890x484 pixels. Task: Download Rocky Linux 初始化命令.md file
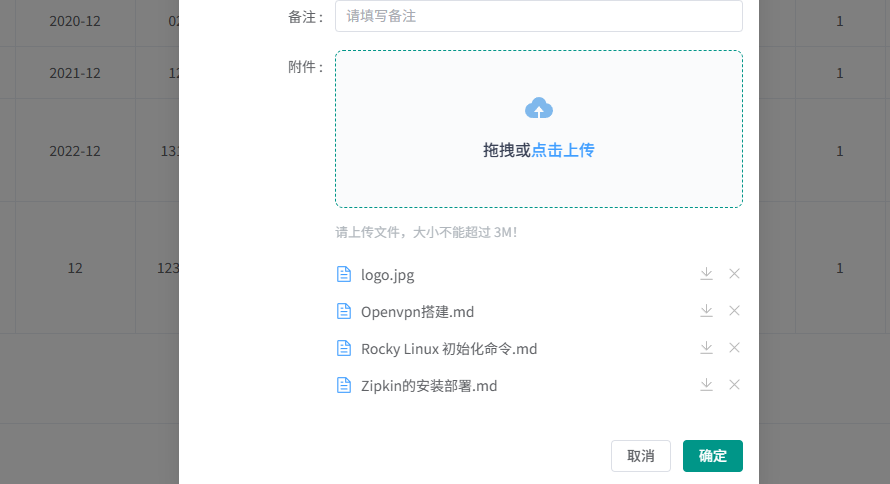706,348
